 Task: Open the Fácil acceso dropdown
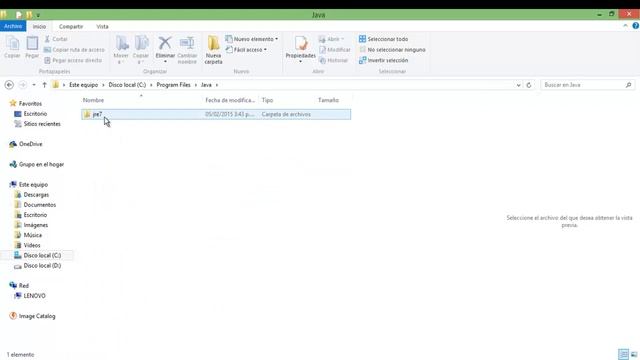pyautogui.click(x=247, y=49)
